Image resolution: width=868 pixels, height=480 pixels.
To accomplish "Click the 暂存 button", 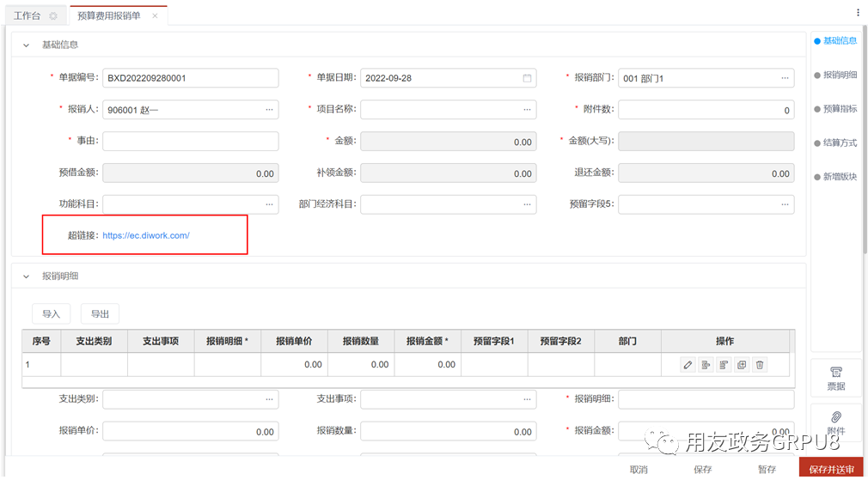I will tap(767, 470).
